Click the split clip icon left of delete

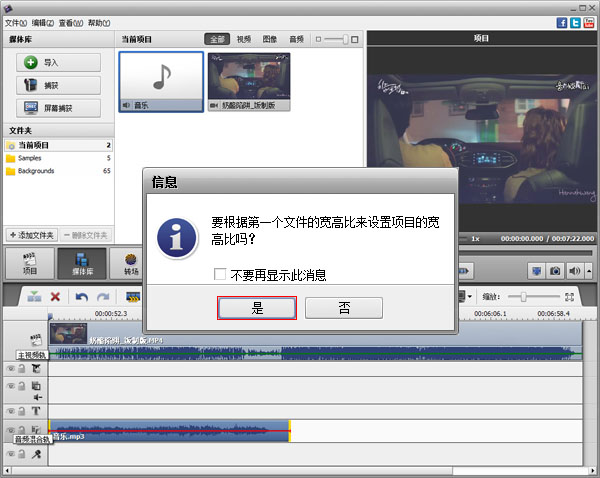pyautogui.click(x=34, y=296)
